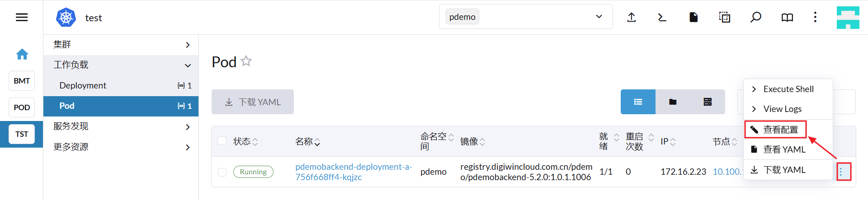Select the pdemobackend pod row checkbox
This screenshot has width=868, height=200.
(x=222, y=172)
